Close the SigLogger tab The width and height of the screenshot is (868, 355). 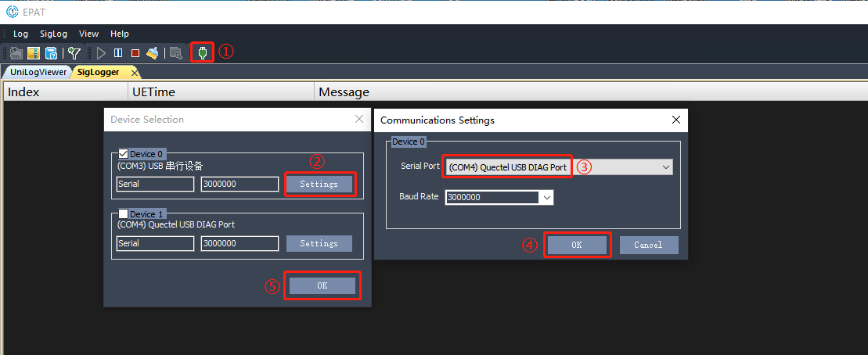pos(134,73)
